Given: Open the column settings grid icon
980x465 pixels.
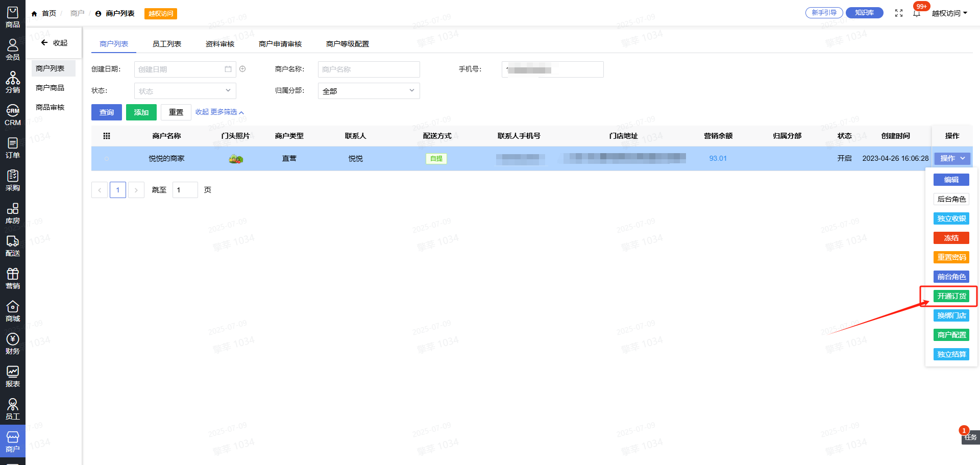Looking at the screenshot, I should 107,136.
